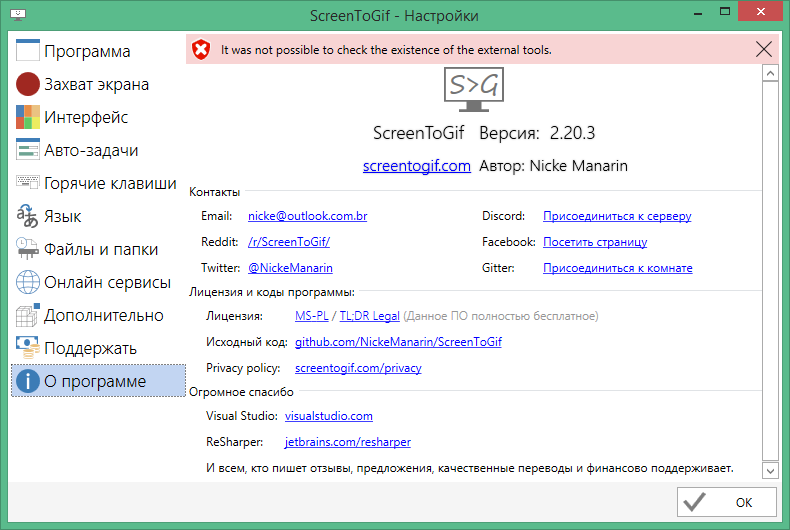Open github.com/NickeManarin/ScreenToGif source link
This screenshot has width=790, height=530.
pos(398,342)
